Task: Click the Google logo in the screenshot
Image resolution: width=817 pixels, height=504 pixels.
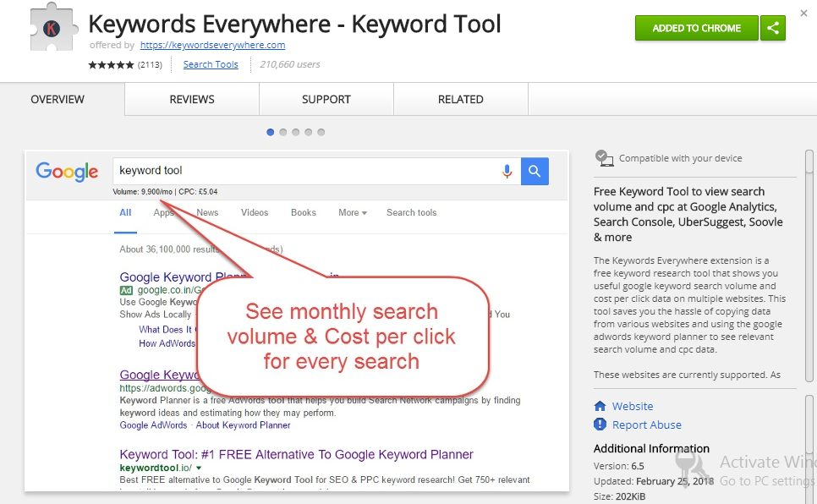Action: (x=67, y=171)
